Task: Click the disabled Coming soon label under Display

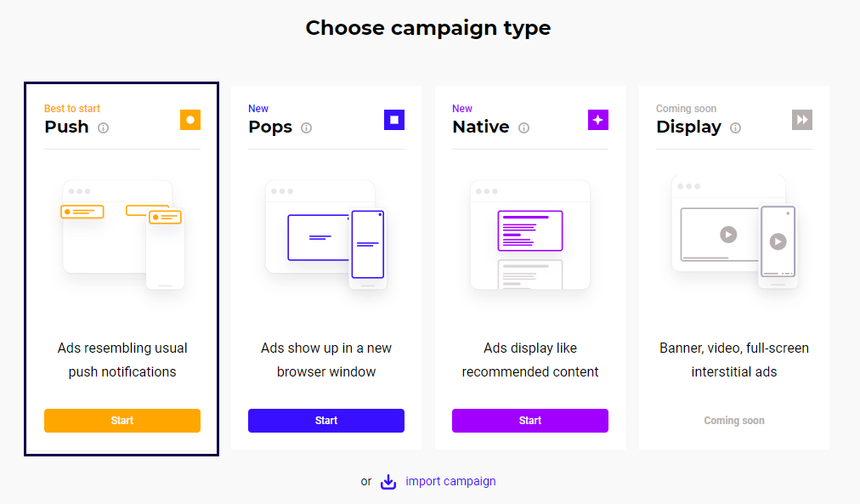Action: (x=734, y=421)
